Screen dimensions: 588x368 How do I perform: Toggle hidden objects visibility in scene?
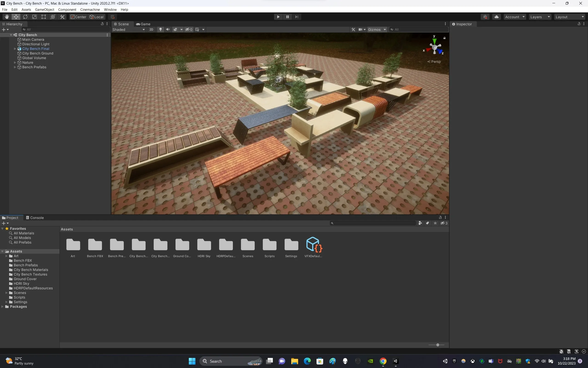[x=189, y=29]
